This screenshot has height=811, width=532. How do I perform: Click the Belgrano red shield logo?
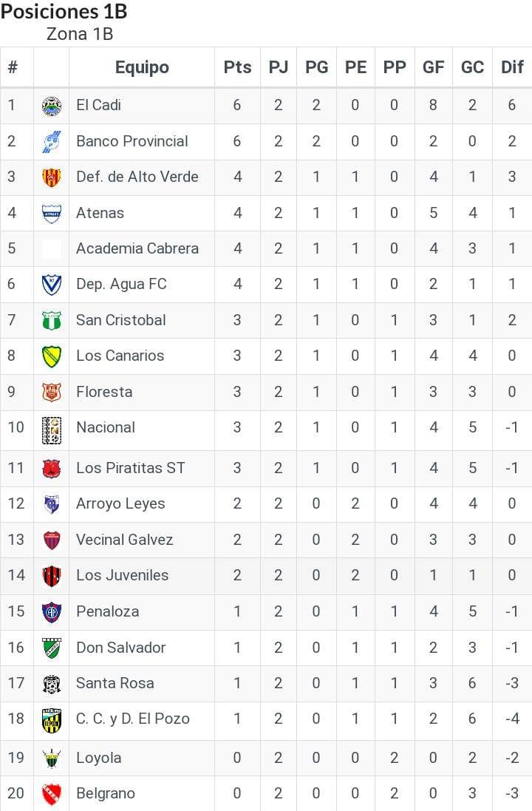[52, 794]
